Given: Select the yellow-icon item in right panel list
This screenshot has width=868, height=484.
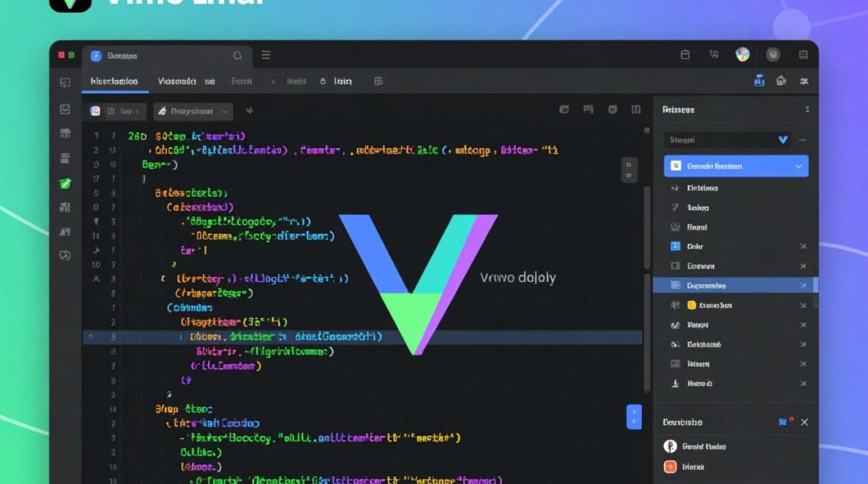Looking at the screenshot, I should 692,305.
